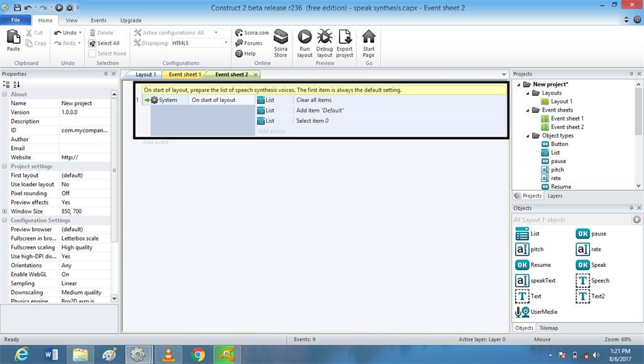The width and height of the screenshot is (644, 364).
Task: Switch to the Layers tab
Action: 555,196
